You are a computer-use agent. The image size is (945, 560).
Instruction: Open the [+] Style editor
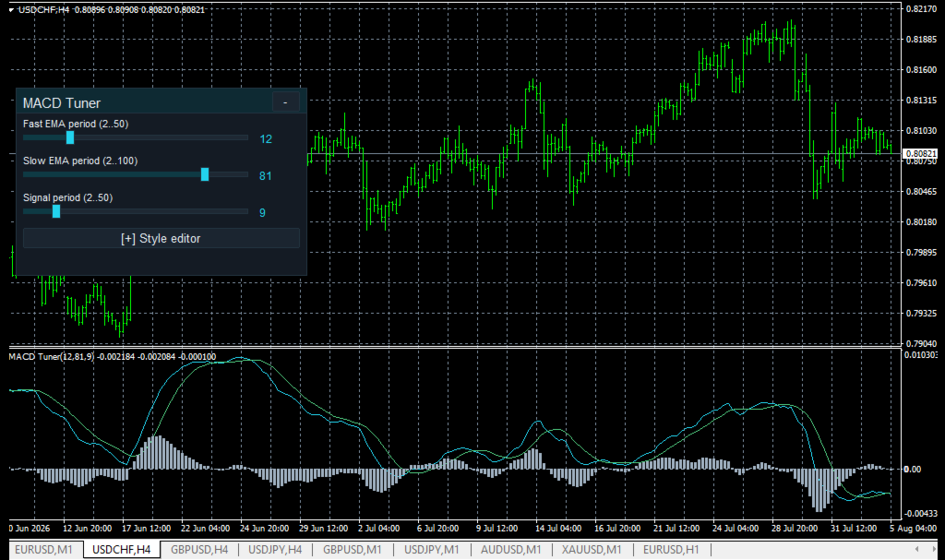click(161, 238)
